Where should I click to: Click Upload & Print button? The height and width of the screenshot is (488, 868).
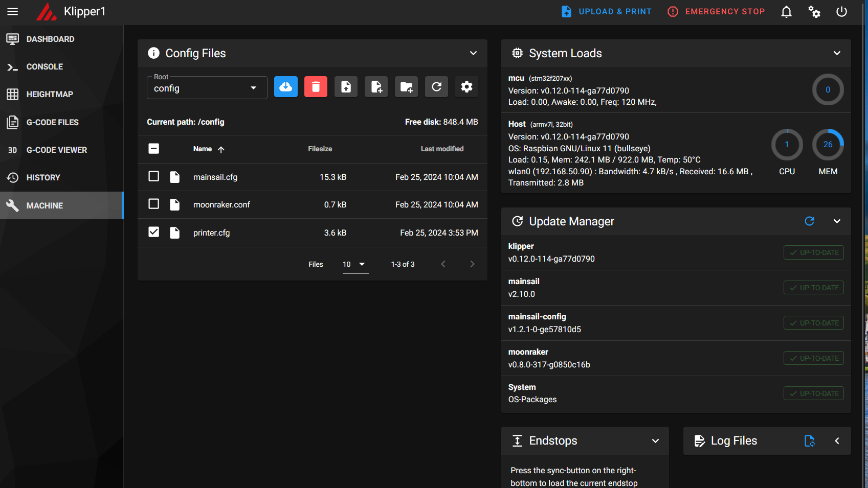coord(607,12)
